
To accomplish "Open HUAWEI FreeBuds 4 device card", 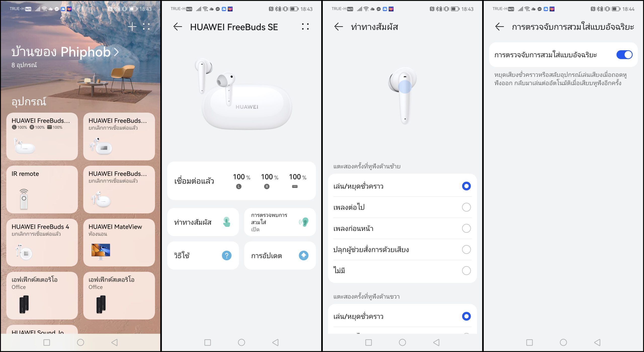I will point(42,243).
